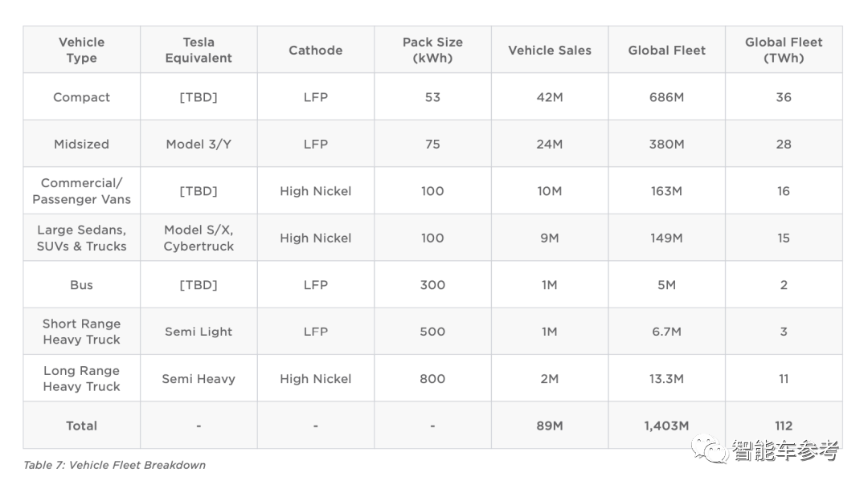Click the "89M" total vehicle sales cell
The image size is (868, 489).
[x=550, y=426]
